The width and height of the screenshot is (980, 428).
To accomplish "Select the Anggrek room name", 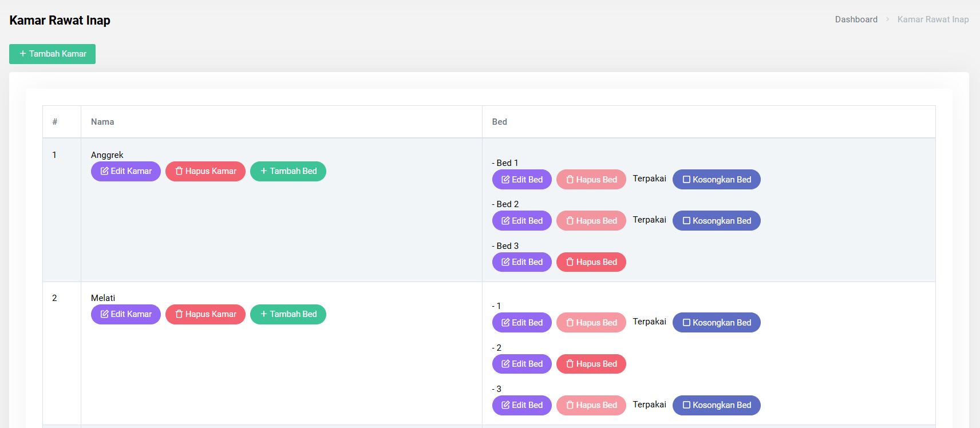I will pos(107,155).
